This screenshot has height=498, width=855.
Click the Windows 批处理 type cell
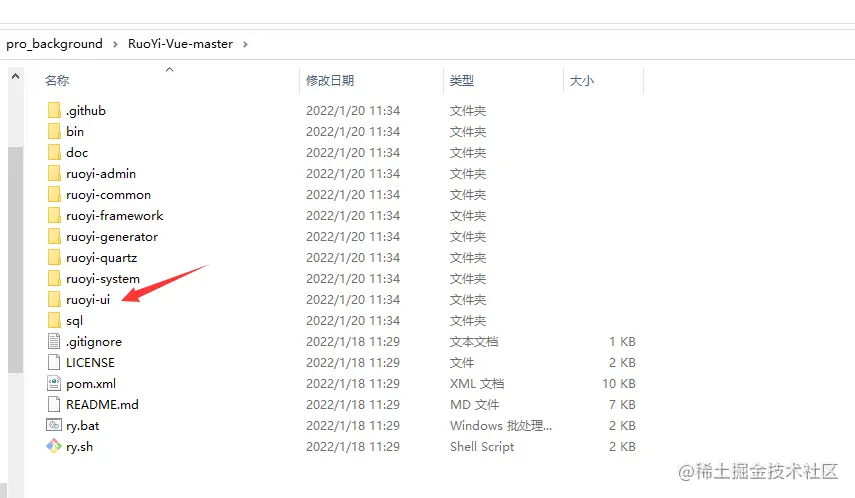coord(501,425)
